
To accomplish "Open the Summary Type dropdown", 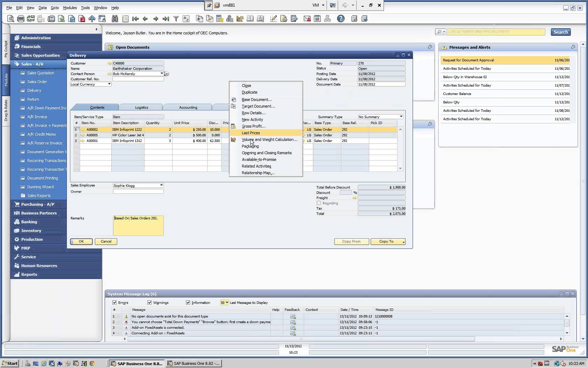I will (401, 117).
